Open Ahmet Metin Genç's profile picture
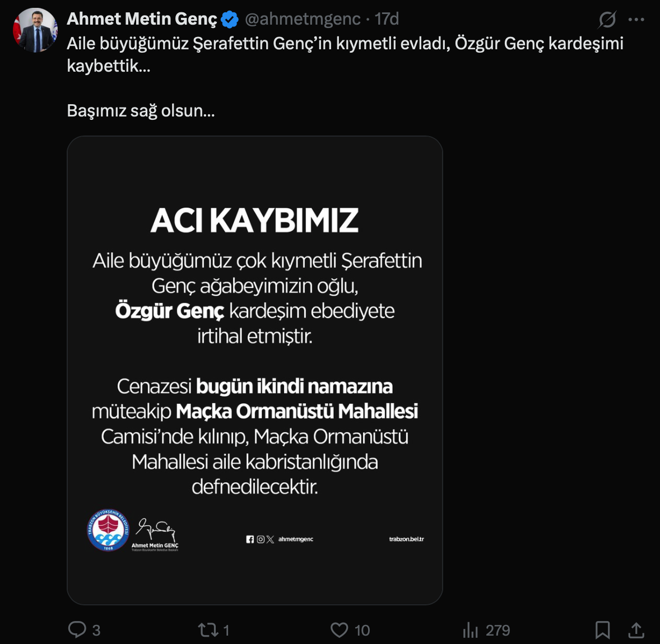The height and width of the screenshot is (644, 660). [35, 30]
